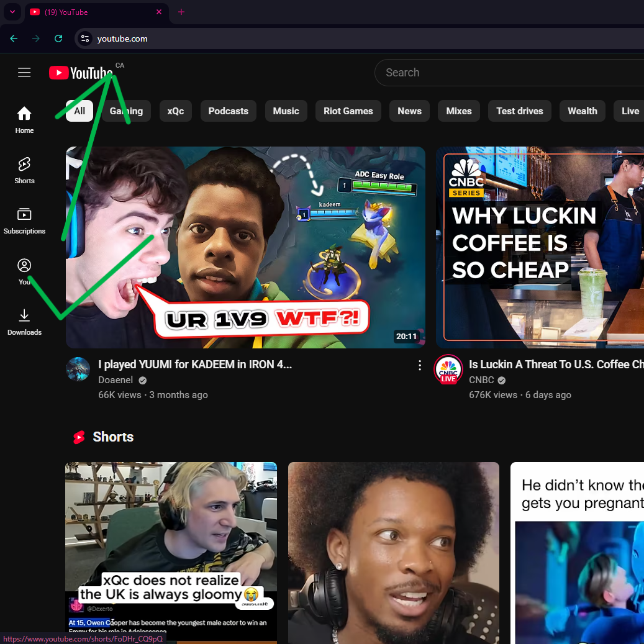The height and width of the screenshot is (644, 644).
Task: Expand the browser tab list dropdown
Action: point(12,12)
